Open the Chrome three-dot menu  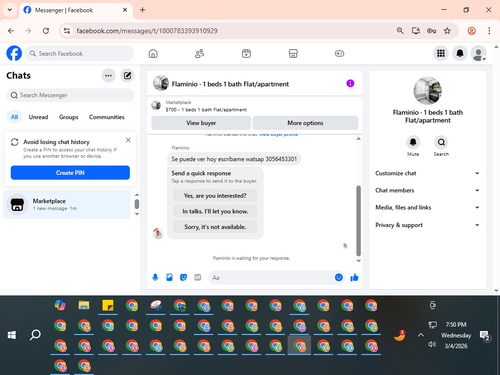[x=489, y=31]
